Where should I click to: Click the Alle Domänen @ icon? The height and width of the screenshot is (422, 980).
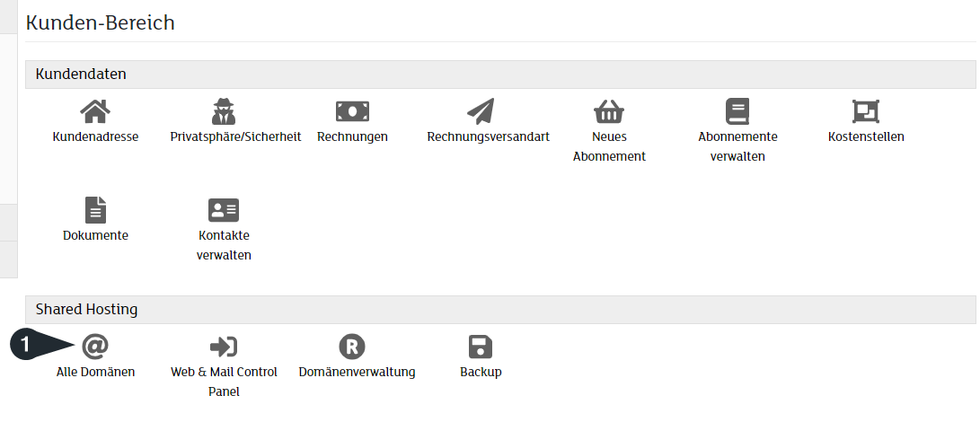[x=95, y=347]
